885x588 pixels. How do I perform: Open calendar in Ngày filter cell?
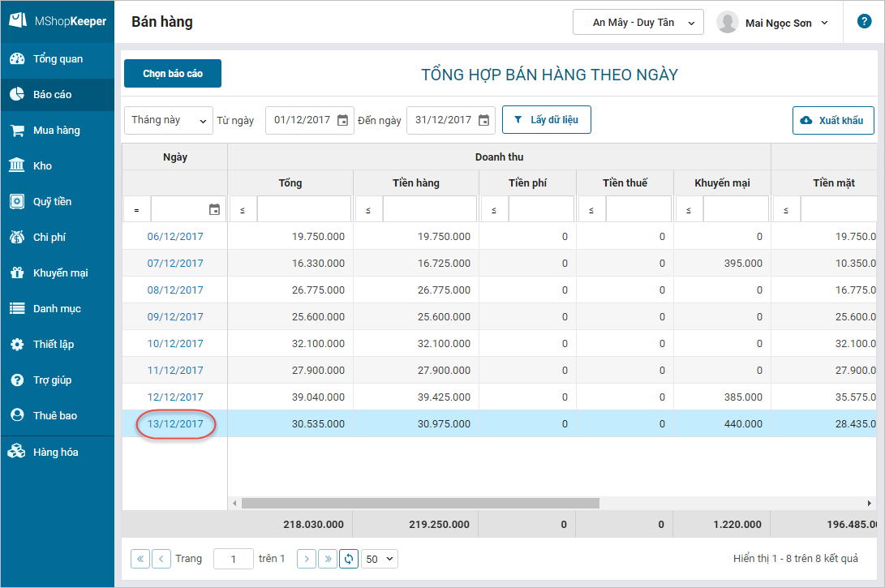214,209
